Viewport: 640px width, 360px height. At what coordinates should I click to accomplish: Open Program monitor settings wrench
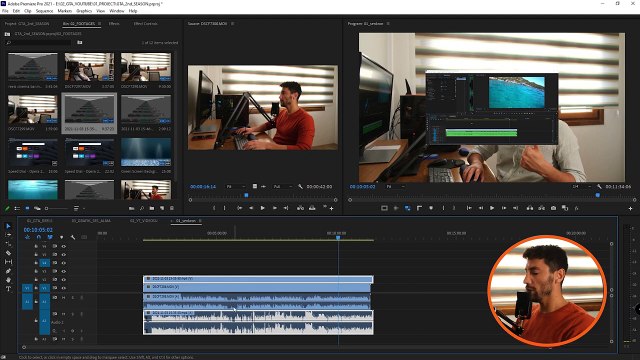(599, 187)
